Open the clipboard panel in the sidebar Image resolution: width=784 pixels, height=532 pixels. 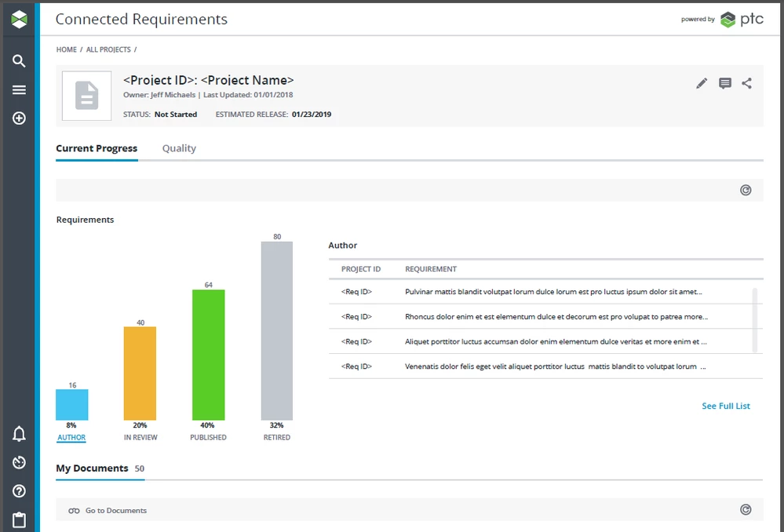point(18,519)
